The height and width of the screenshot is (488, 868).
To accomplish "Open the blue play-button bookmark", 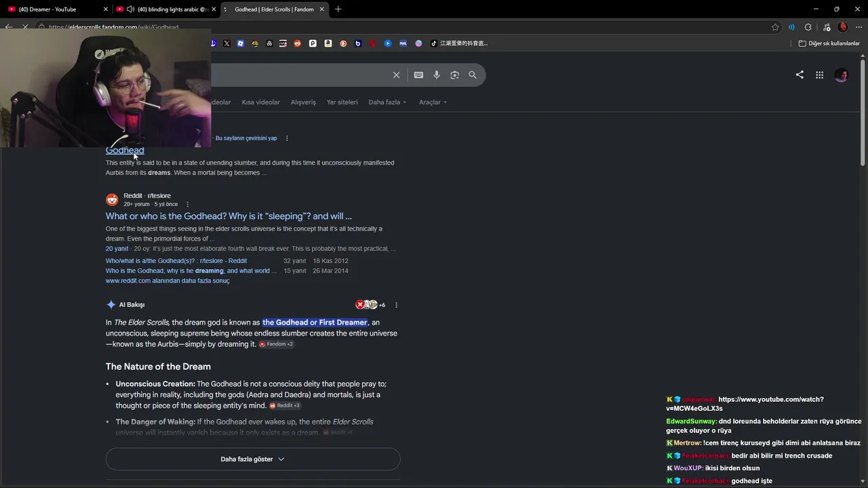I will (x=388, y=43).
